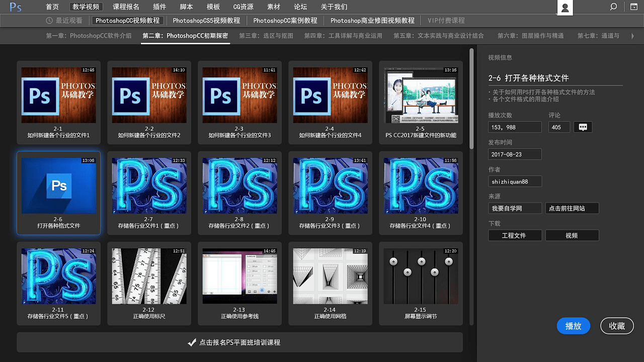644x362 pixels.
Task: Open video 2-12 正确使用标尺
Action: point(149,284)
